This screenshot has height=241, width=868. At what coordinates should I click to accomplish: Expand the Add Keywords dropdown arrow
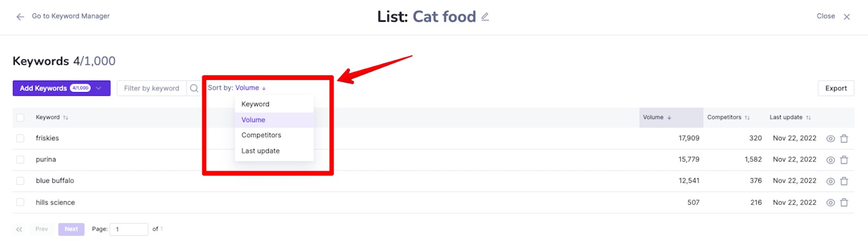pos(99,88)
